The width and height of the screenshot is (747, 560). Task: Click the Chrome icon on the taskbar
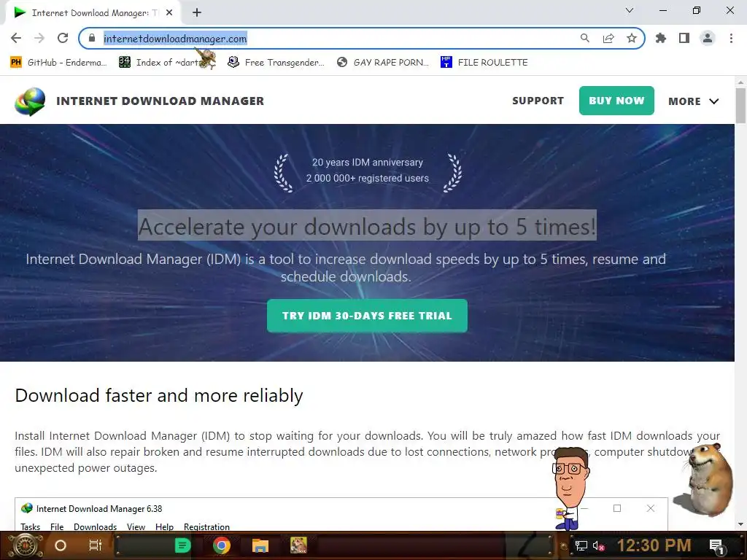click(222, 545)
